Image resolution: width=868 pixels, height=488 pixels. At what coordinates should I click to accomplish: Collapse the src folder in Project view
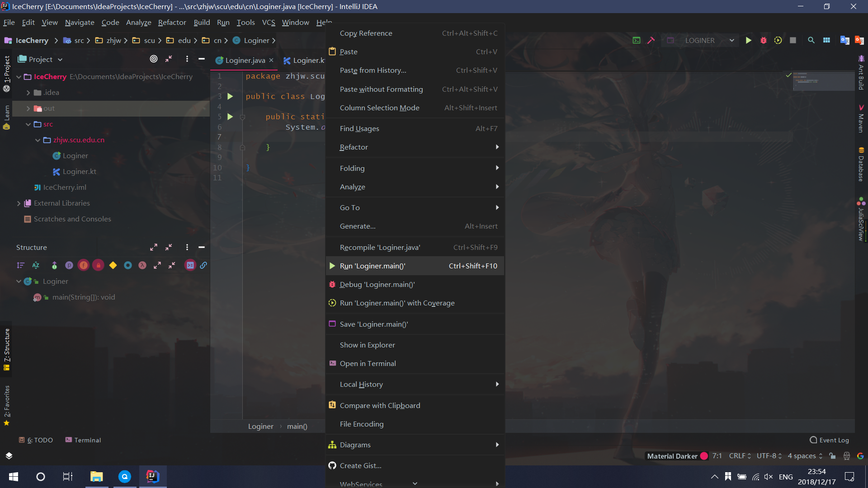click(x=28, y=124)
